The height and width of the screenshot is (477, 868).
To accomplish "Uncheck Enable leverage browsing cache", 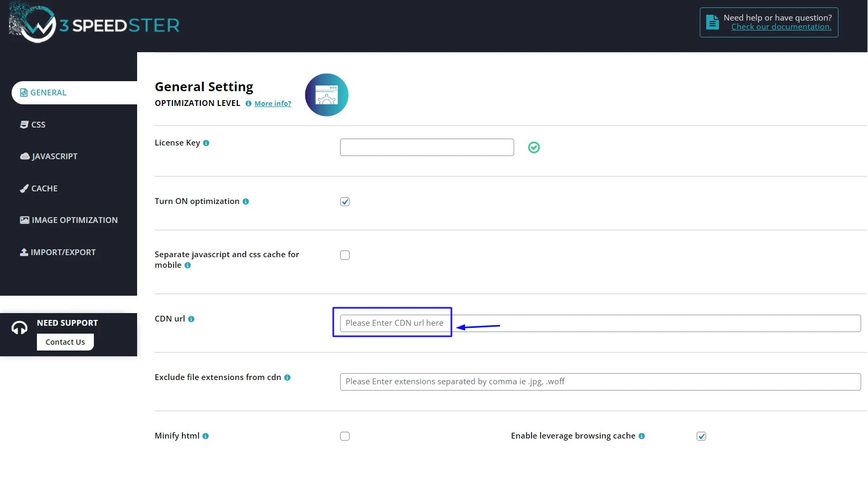I will (x=701, y=436).
